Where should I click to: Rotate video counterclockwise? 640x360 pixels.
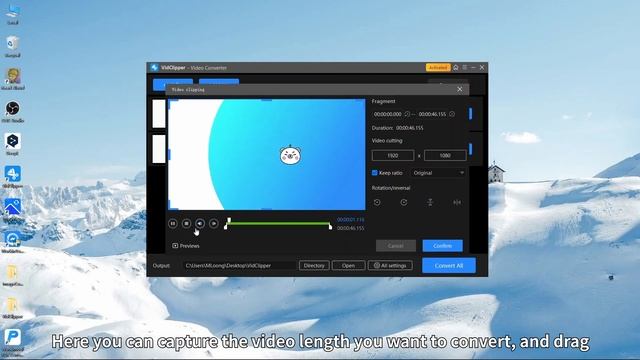pos(377,202)
